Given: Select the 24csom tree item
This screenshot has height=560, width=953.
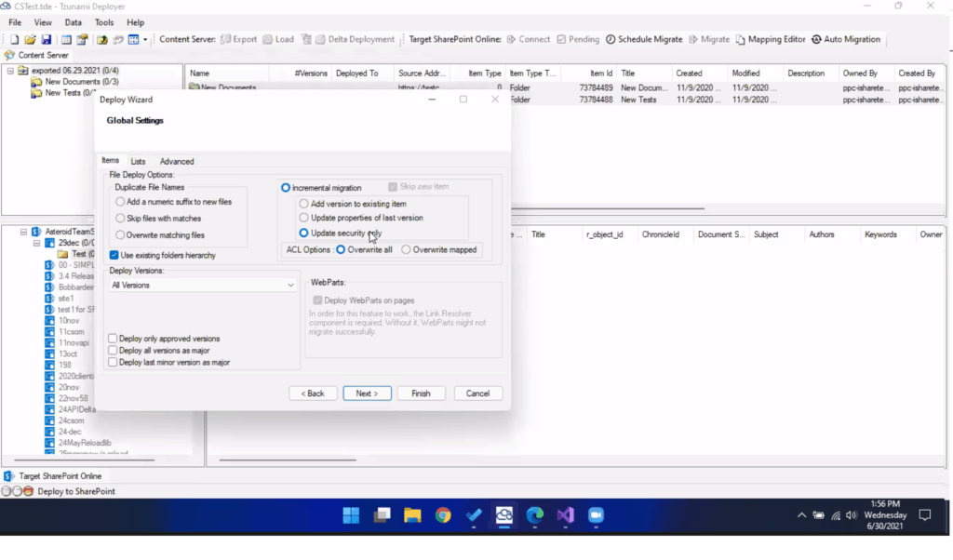Looking at the screenshot, I should 71,420.
